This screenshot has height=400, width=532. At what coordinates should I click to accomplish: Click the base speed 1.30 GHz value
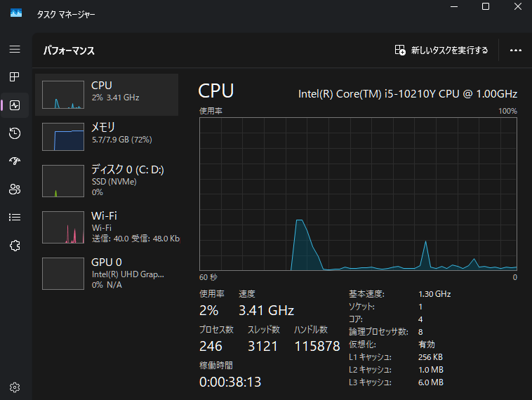434,294
